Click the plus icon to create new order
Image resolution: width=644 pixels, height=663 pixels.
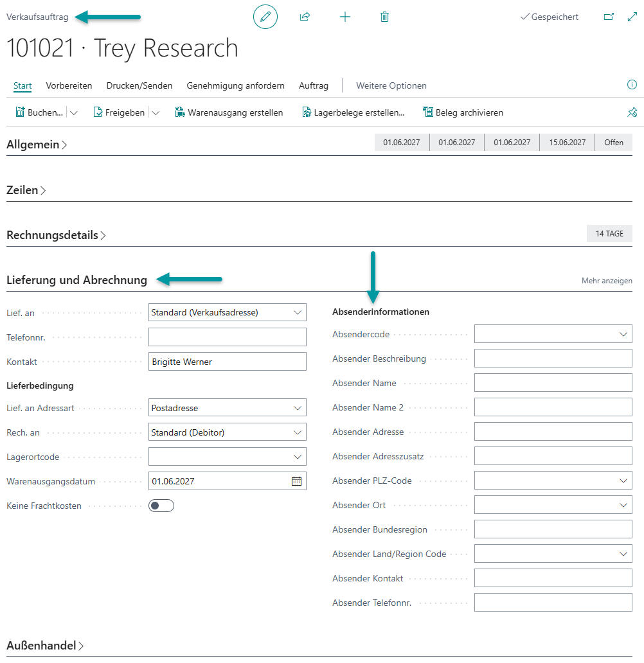coord(345,17)
